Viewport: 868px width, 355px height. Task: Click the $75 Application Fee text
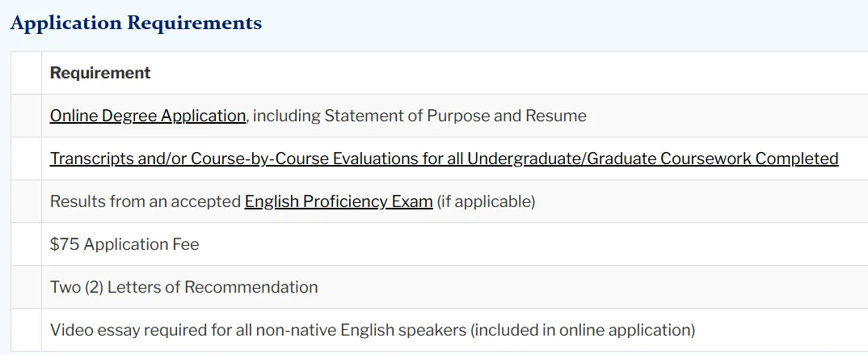[x=124, y=244]
